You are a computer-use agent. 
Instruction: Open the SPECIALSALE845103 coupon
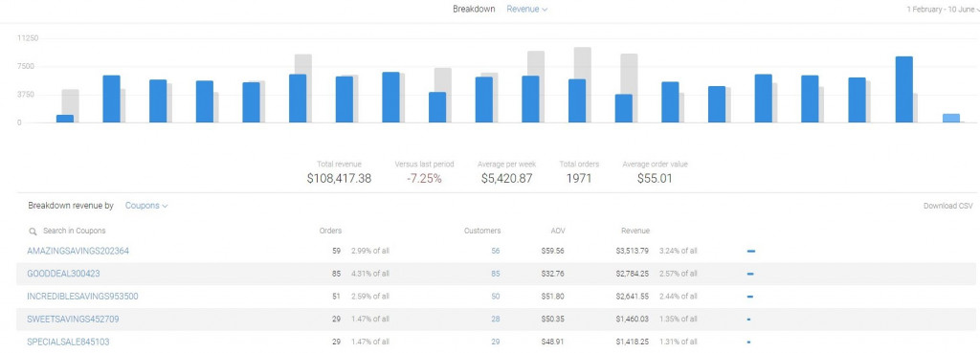tap(68, 342)
